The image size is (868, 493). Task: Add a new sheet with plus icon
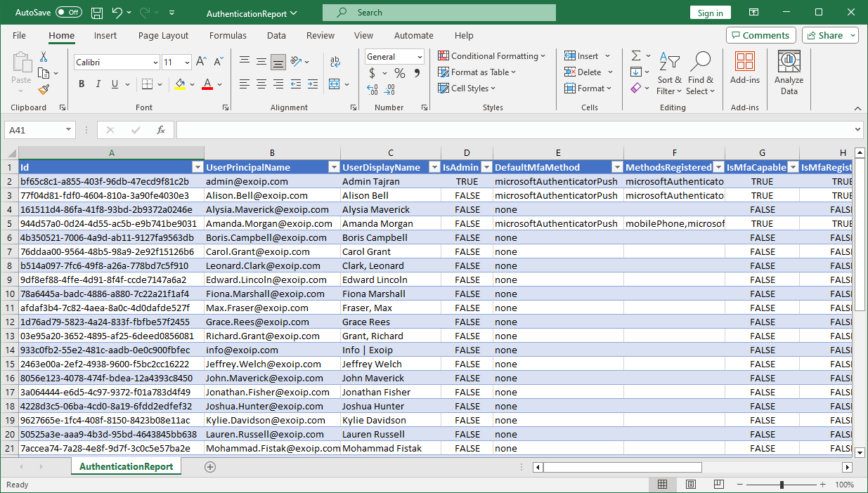[x=209, y=467]
